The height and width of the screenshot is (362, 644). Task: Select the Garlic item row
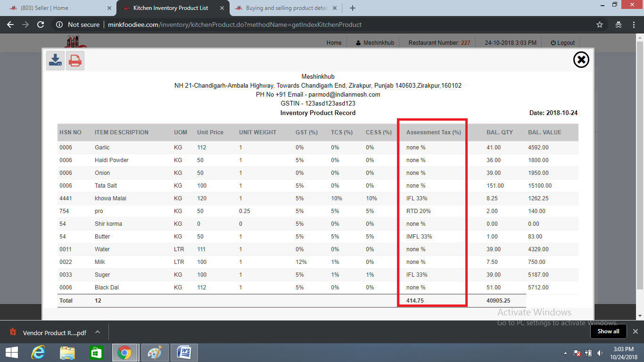tap(318, 148)
